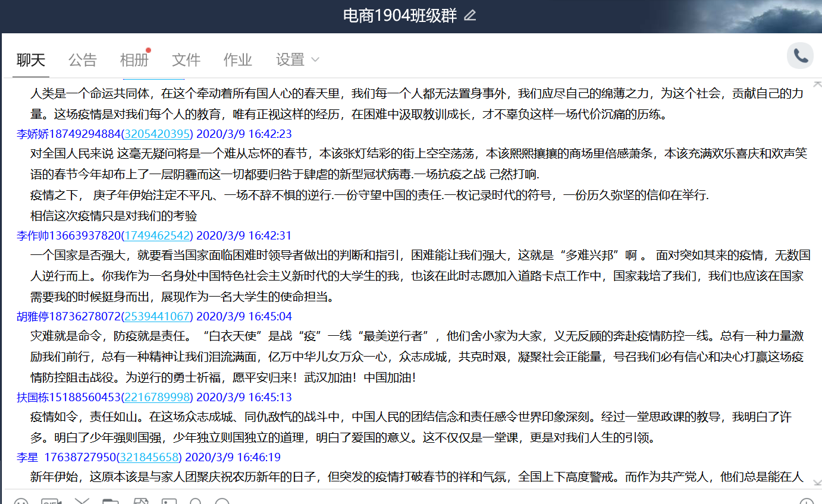Go to the 文件 tab
822x504 pixels.
point(186,59)
